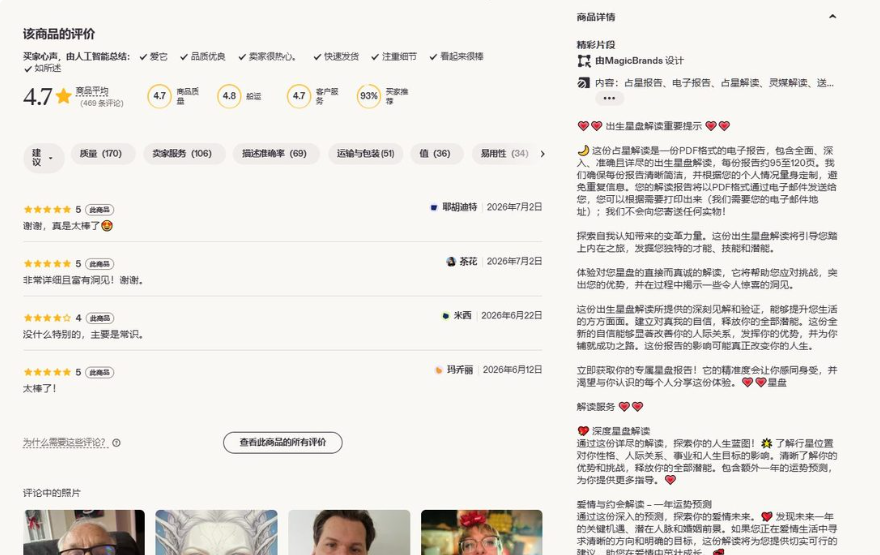The image size is (880, 555).
Task: Click 此商品 badge on 耶胡迪特 review
Action: [x=100, y=210]
